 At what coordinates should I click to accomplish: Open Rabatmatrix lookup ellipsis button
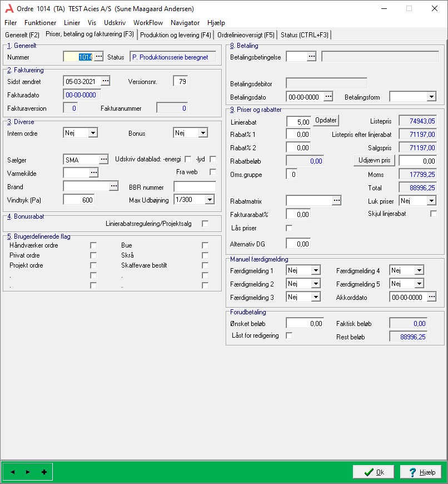point(336,200)
